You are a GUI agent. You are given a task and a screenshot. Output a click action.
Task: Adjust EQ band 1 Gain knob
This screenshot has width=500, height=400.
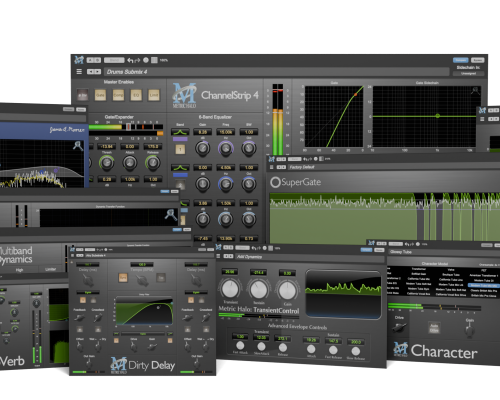(202, 149)
